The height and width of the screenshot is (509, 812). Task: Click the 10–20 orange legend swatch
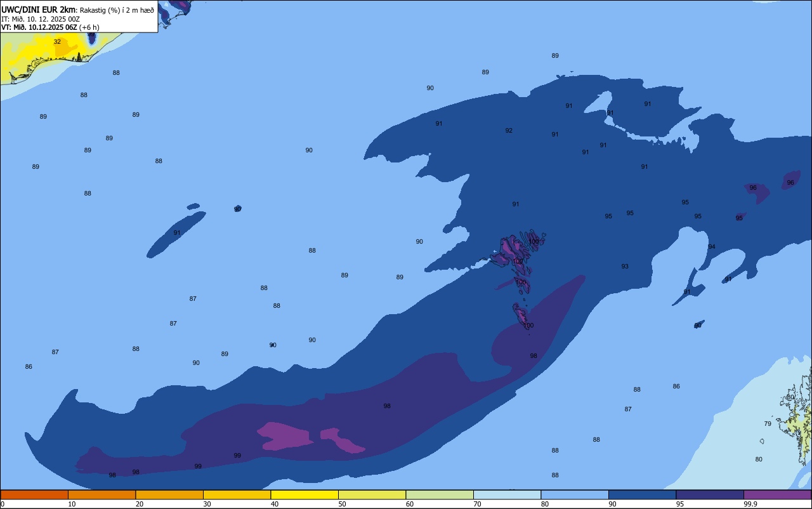(101, 494)
